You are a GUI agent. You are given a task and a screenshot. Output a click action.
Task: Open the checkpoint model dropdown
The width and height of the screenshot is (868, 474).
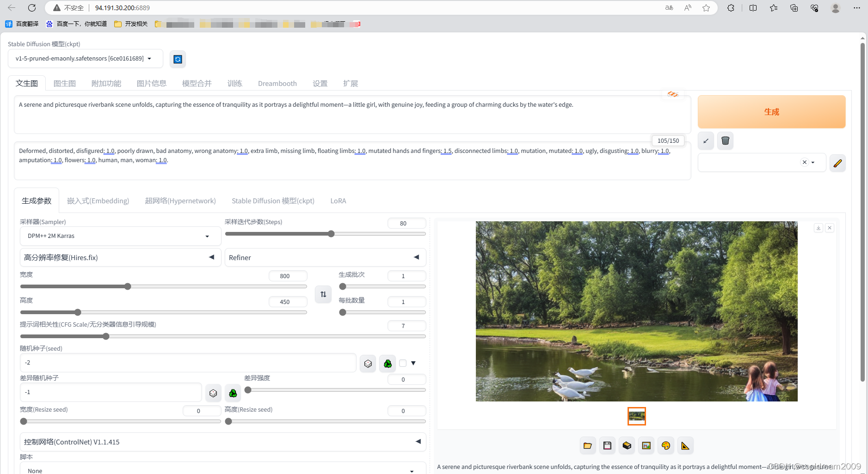(86, 59)
